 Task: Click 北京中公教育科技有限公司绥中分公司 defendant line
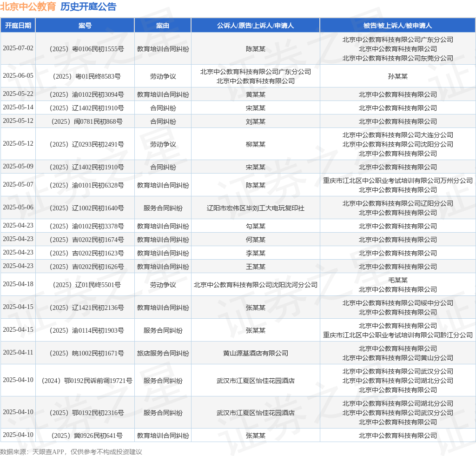pos(398,303)
